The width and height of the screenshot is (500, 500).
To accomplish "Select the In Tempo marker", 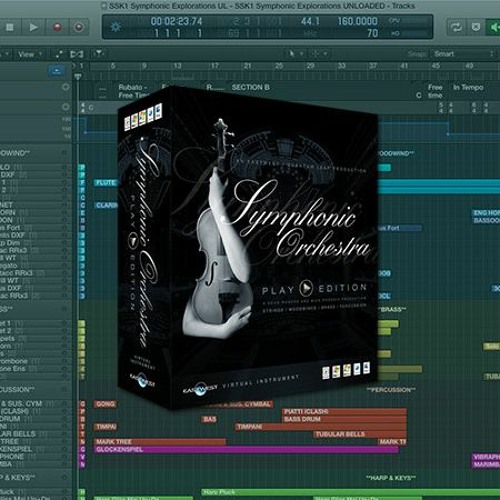I will coord(468,87).
